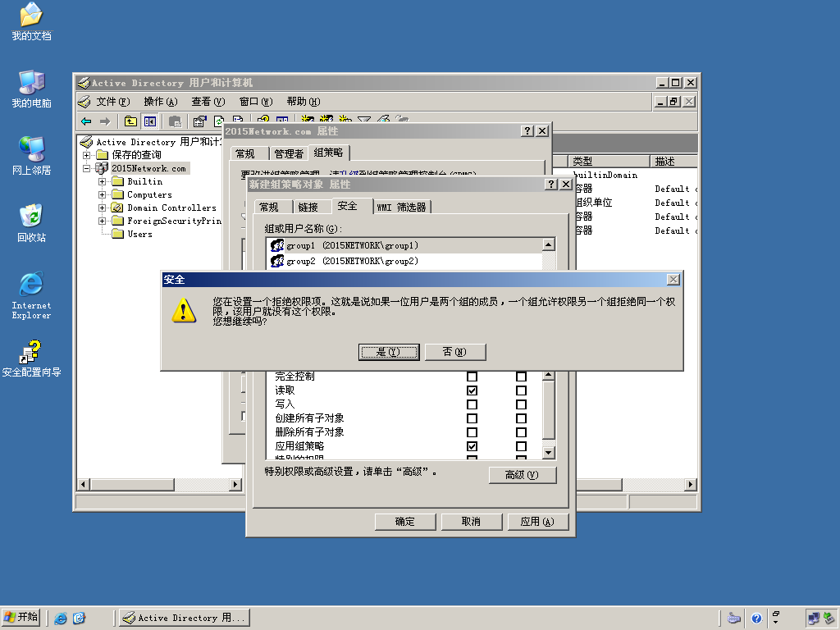
Task: Switch to the 管理者 tab
Action: [x=289, y=154]
